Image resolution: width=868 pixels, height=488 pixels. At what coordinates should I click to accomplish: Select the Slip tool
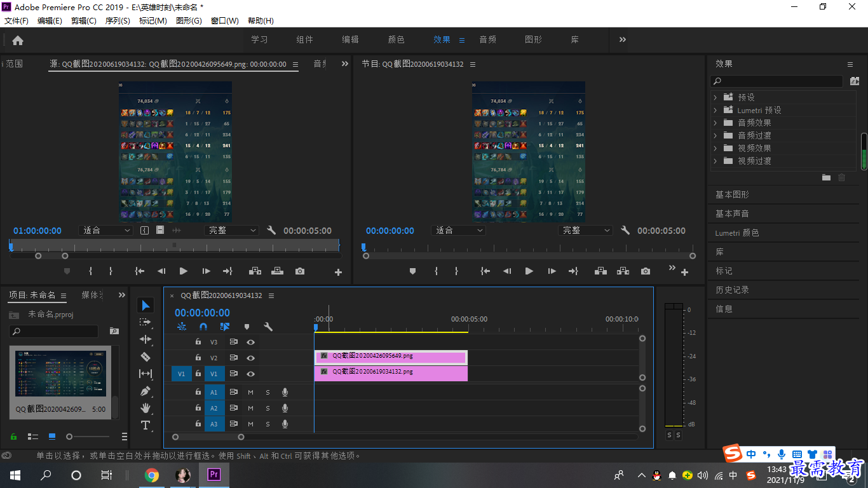[x=146, y=374]
